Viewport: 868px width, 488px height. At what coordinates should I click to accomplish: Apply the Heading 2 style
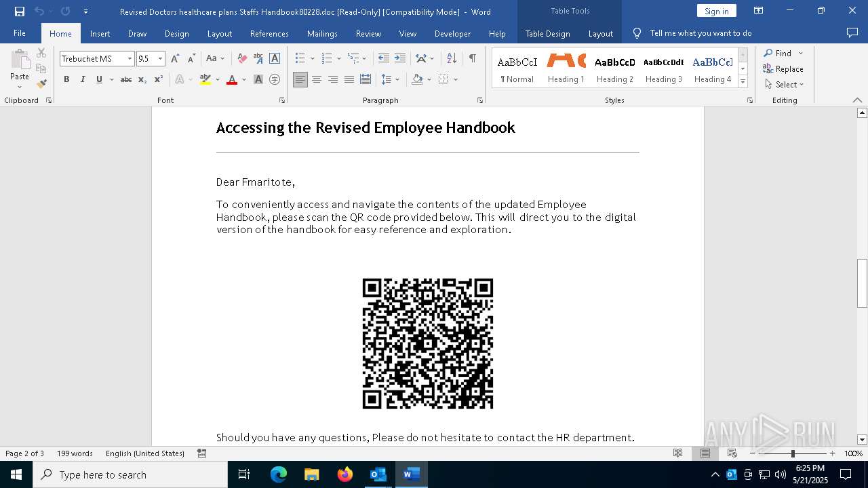tap(615, 68)
